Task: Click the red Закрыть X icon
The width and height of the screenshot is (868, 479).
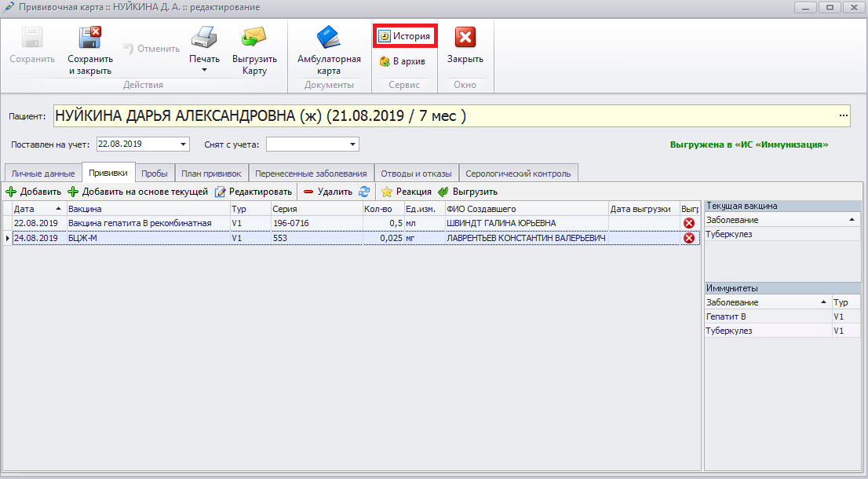Action: pyautogui.click(x=465, y=38)
